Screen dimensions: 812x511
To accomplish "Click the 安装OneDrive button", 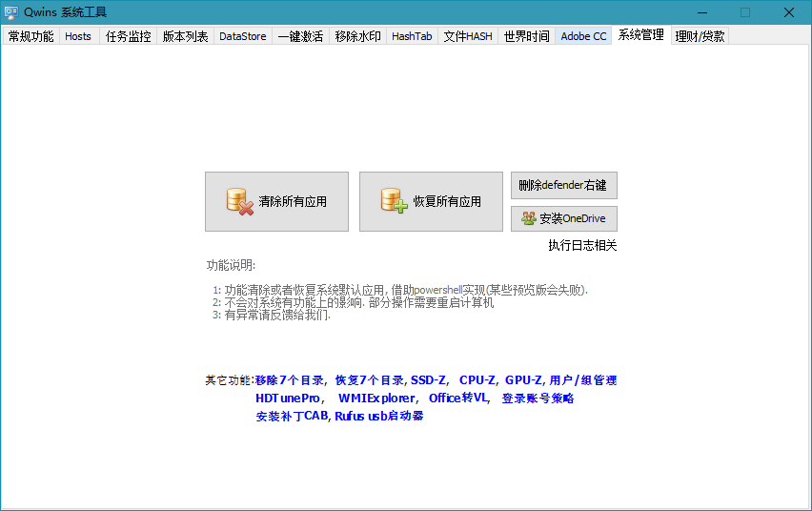I will pyautogui.click(x=564, y=218).
